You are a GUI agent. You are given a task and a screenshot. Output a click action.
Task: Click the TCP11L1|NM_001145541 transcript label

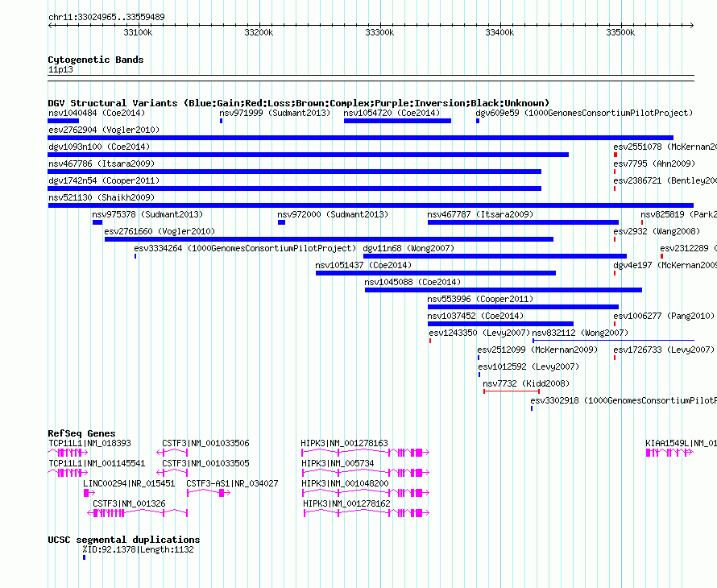pyautogui.click(x=97, y=463)
